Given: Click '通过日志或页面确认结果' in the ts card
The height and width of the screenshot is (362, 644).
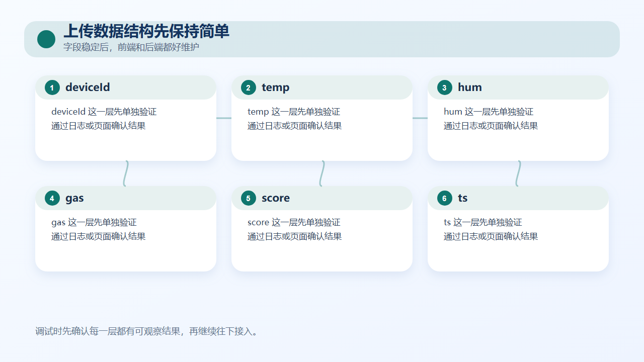Looking at the screenshot, I should click(491, 236).
